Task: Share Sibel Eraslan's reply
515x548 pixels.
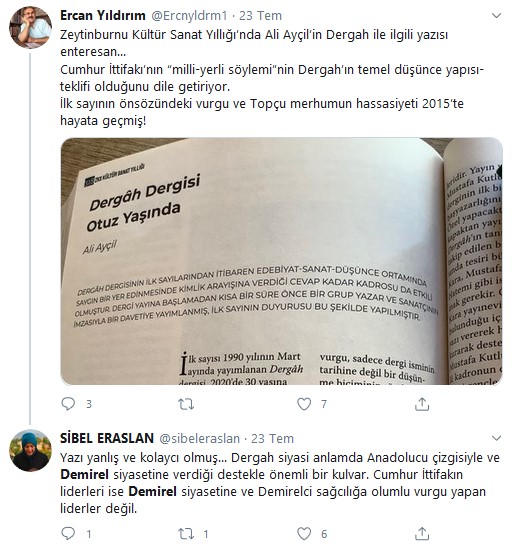Action: pyautogui.click(x=422, y=534)
